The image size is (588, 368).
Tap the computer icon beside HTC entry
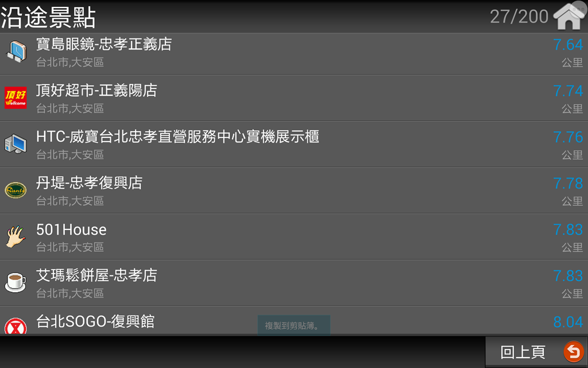[16, 144]
